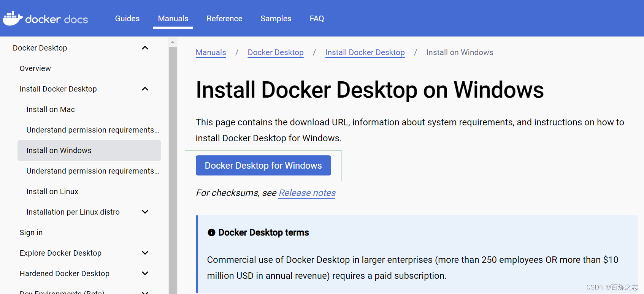Open Docker Desktop sidebar heading
The image size is (644, 294).
(40, 48)
